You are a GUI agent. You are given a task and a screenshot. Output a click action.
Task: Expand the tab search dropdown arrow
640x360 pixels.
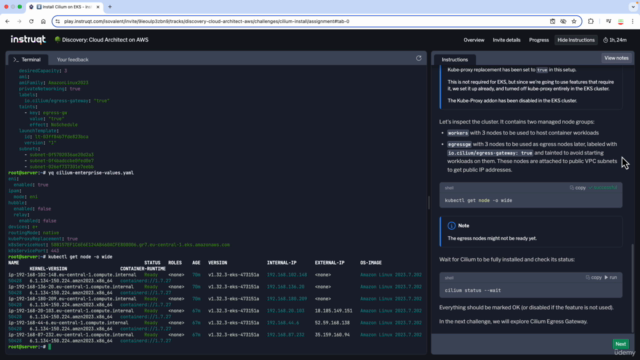633,7
